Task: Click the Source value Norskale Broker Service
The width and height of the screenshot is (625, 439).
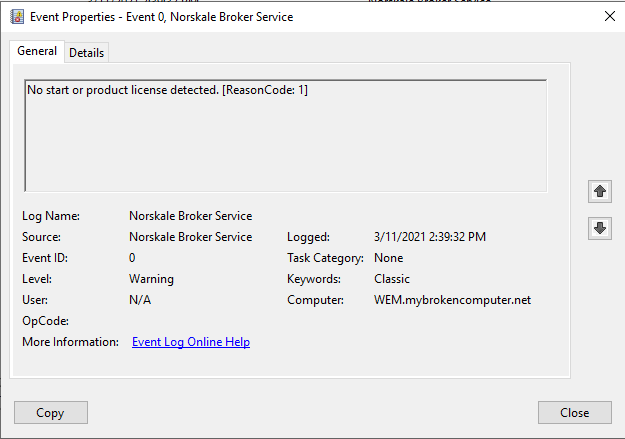Action: [x=190, y=237]
